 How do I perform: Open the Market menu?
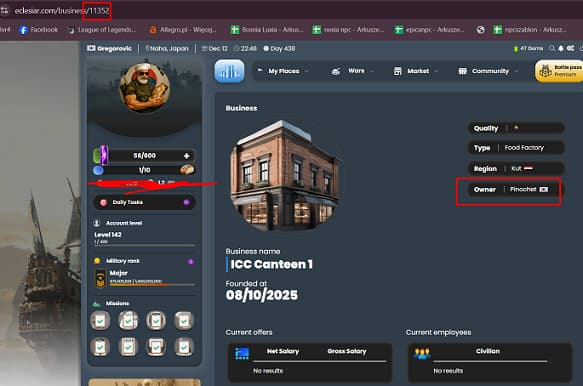(418, 71)
